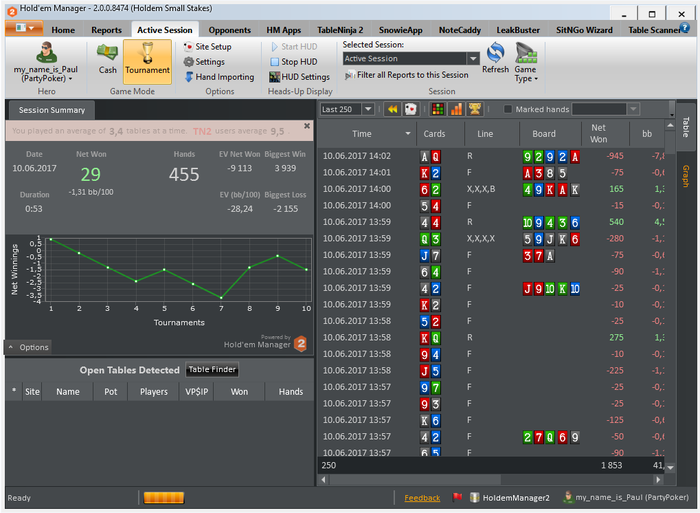This screenshot has width=700, height=513.
Task: Open the SnowieApp tab
Action: coord(400,30)
